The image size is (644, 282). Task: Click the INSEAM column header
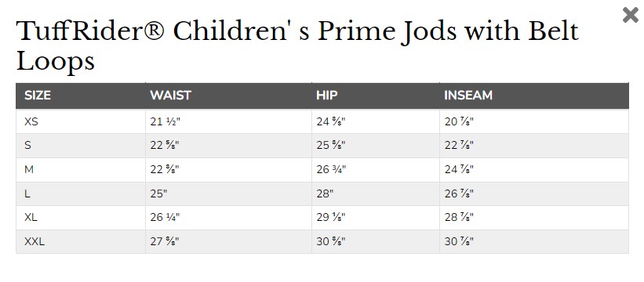pos(468,96)
